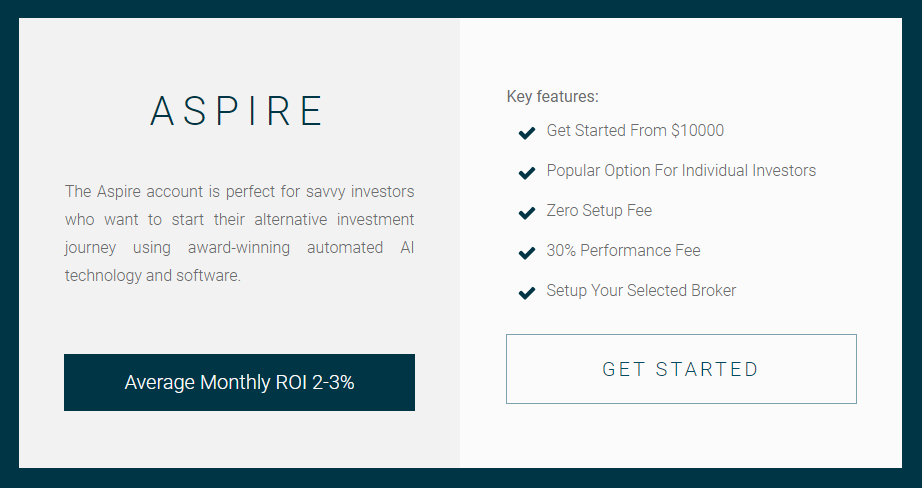
Task: Click checkmark next to 30% Performance Fee
Action: 527,253
